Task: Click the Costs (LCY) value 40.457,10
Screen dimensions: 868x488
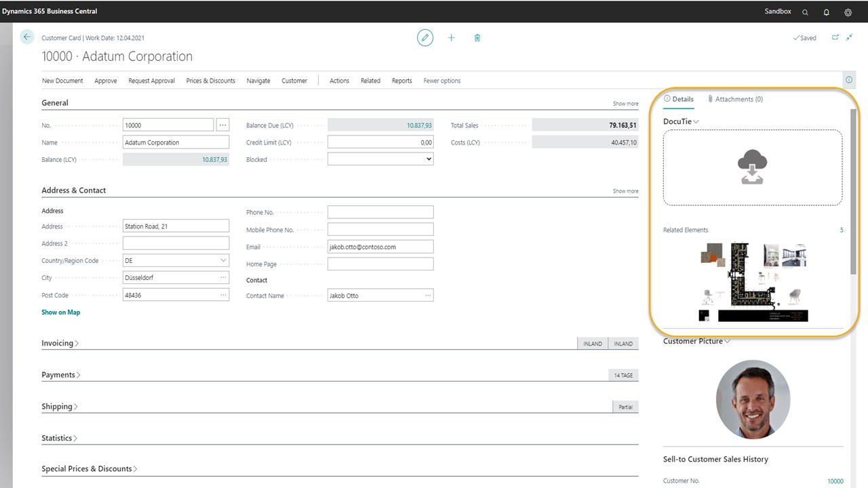Action: click(x=624, y=142)
